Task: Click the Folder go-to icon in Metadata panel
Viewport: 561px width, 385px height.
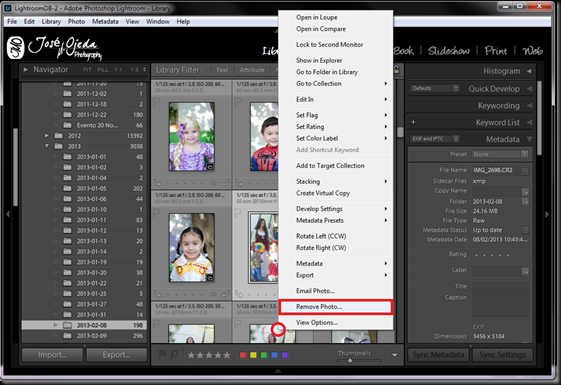Action: (x=525, y=202)
